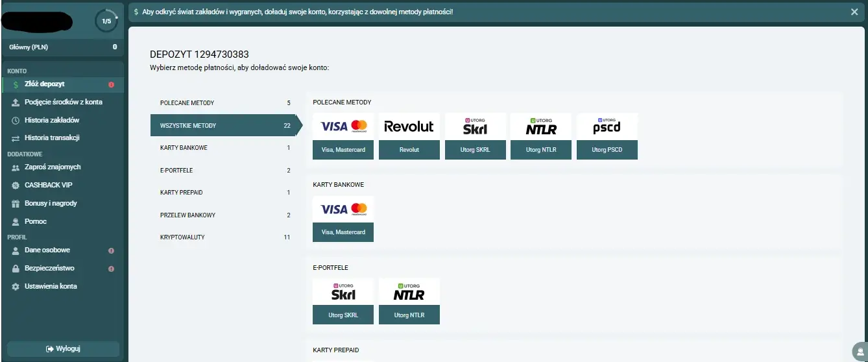Close the top notification banner
The width and height of the screenshot is (868, 362).
[854, 12]
